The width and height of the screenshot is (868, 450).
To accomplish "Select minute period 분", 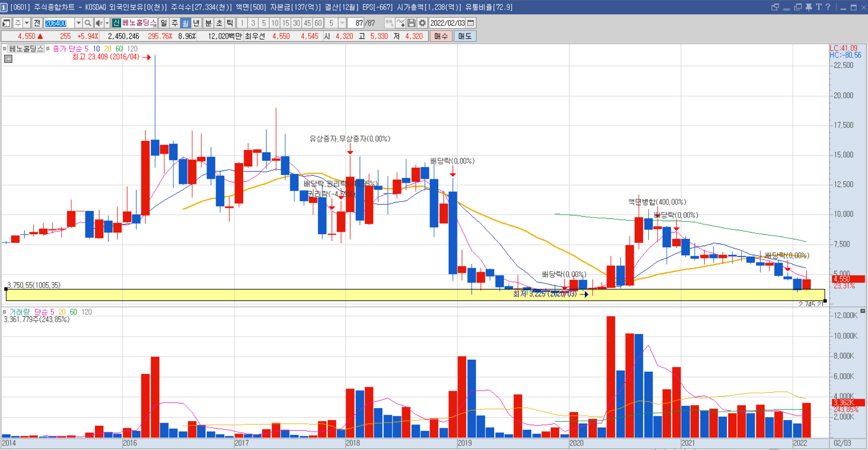I will point(208,23).
